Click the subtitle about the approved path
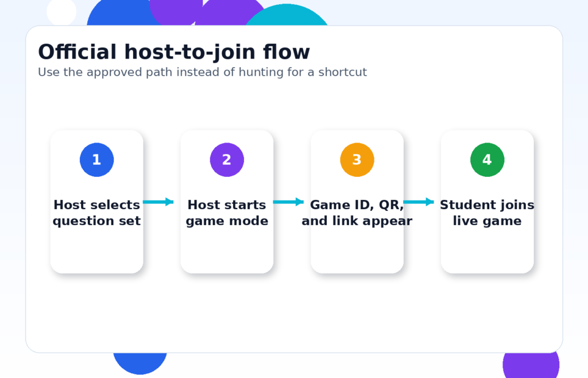 click(202, 72)
